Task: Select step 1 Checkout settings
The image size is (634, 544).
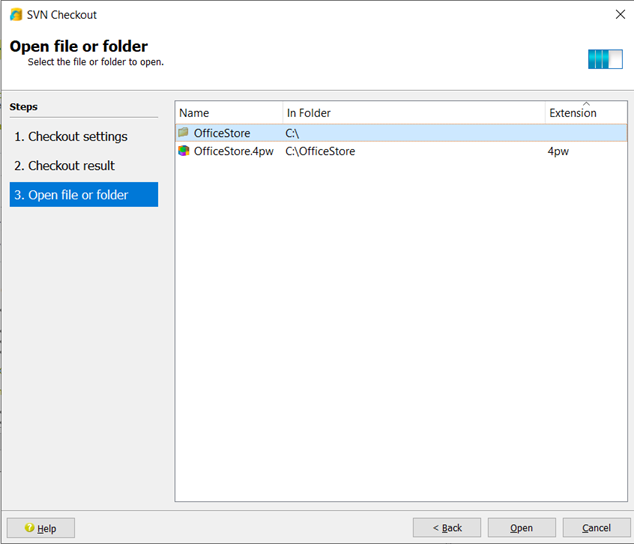Action: [84, 137]
